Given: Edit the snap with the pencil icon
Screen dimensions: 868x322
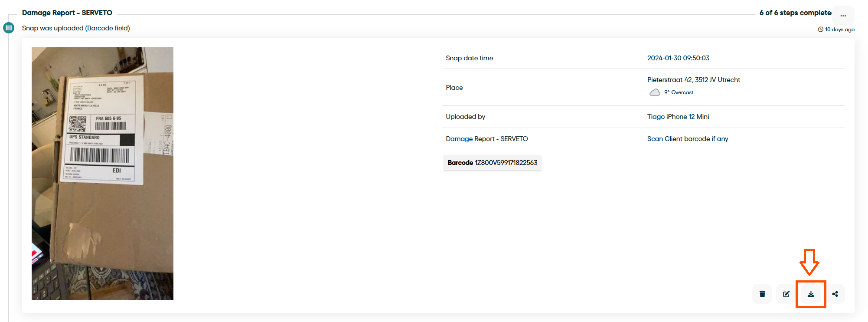Looking at the screenshot, I should tap(786, 294).
